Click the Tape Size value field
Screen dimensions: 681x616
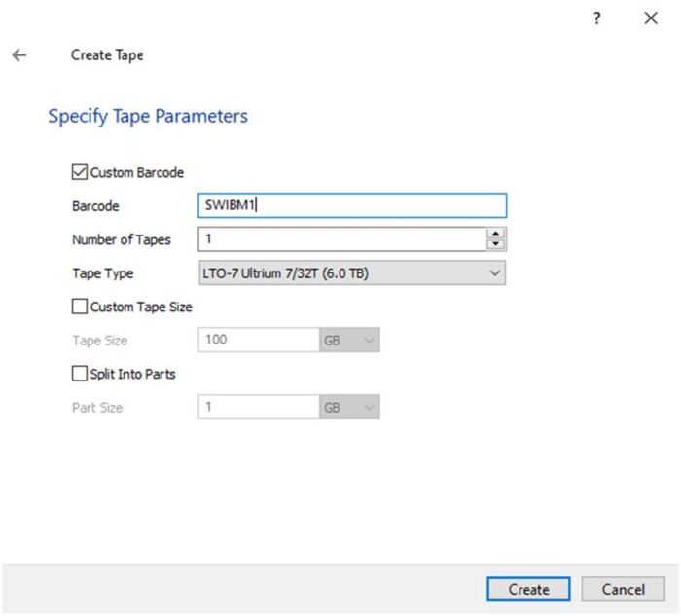pos(258,341)
